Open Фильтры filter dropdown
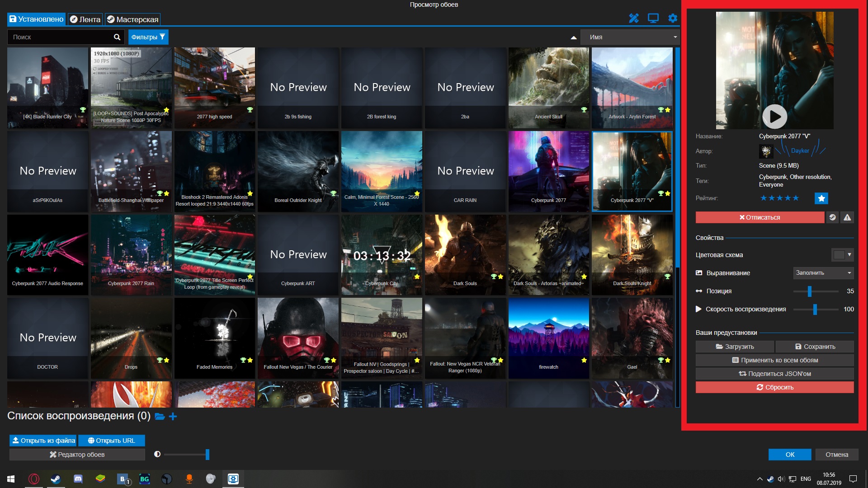Screen dimensions: 868x488 [x=148, y=37]
